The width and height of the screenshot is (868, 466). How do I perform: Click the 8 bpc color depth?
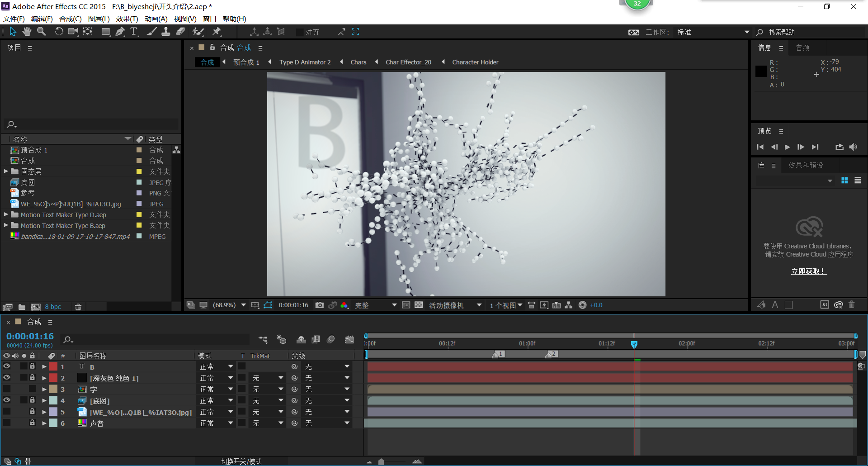click(53, 307)
